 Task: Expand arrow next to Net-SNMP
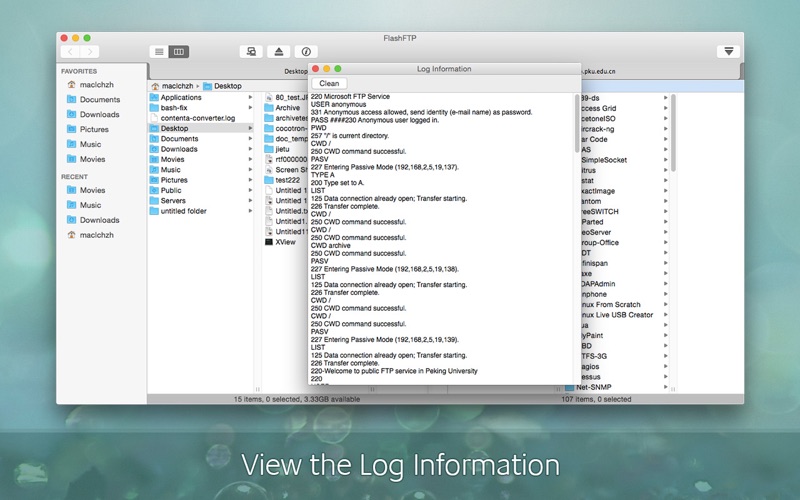point(665,387)
